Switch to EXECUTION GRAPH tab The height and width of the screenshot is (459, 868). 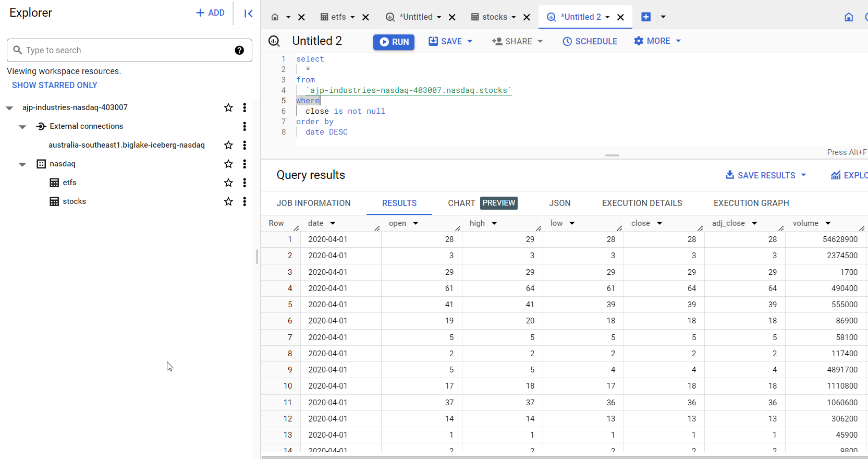coord(751,203)
